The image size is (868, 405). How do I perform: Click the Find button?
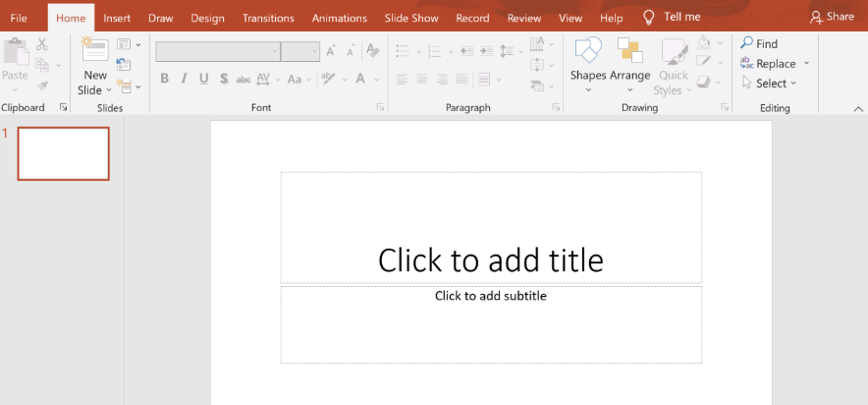click(759, 43)
